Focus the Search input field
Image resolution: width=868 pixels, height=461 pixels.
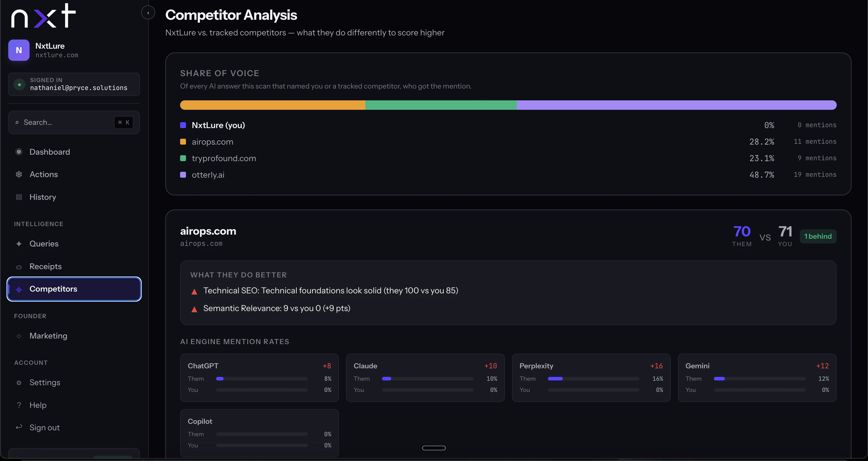tap(74, 122)
